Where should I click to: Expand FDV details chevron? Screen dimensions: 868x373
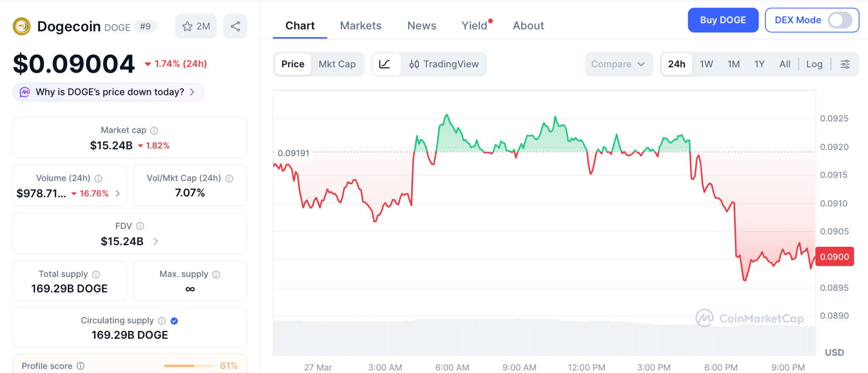(x=156, y=241)
